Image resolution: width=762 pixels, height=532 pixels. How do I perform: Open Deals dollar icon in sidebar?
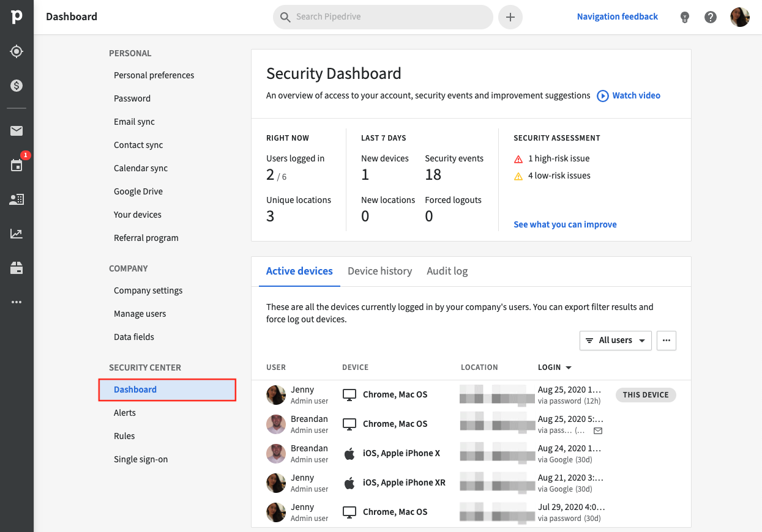coord(17,86)
